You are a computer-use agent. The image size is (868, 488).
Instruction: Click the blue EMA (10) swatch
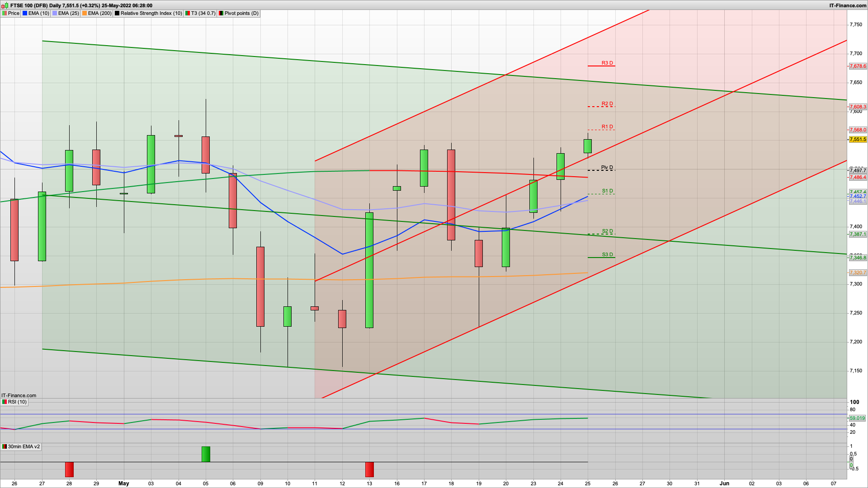coord(25,14)
